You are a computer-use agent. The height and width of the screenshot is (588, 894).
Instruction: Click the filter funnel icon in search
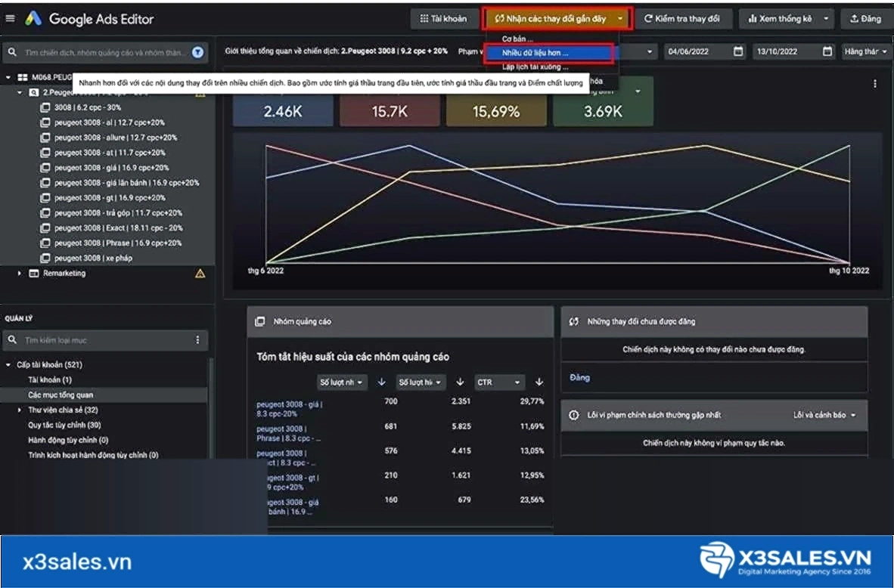pyautogui.click(x=197, y=52)
